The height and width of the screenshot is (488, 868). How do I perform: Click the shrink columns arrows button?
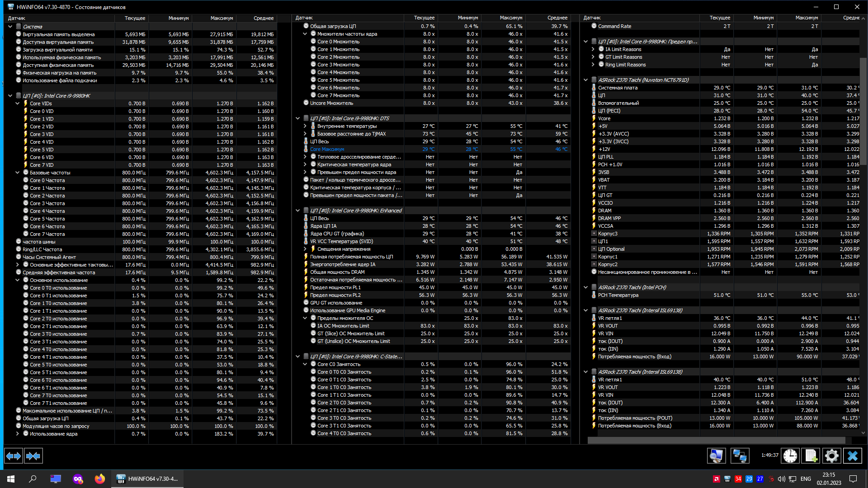pyautogui.click(x=33, y=456)
